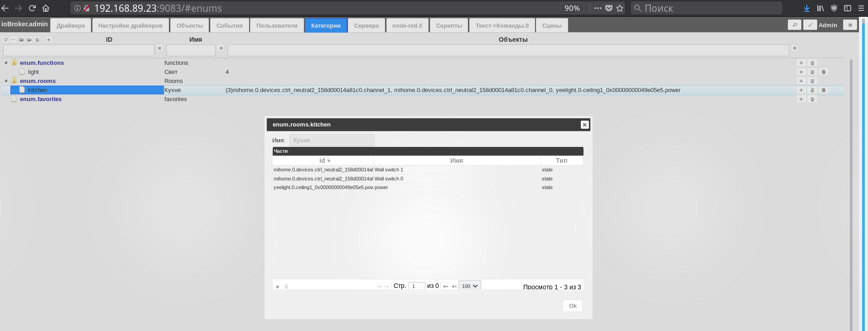This screenshot has height=331, width=868.
Task: Collapse the enum.functions tree node
Action: [x=6, y=63]
